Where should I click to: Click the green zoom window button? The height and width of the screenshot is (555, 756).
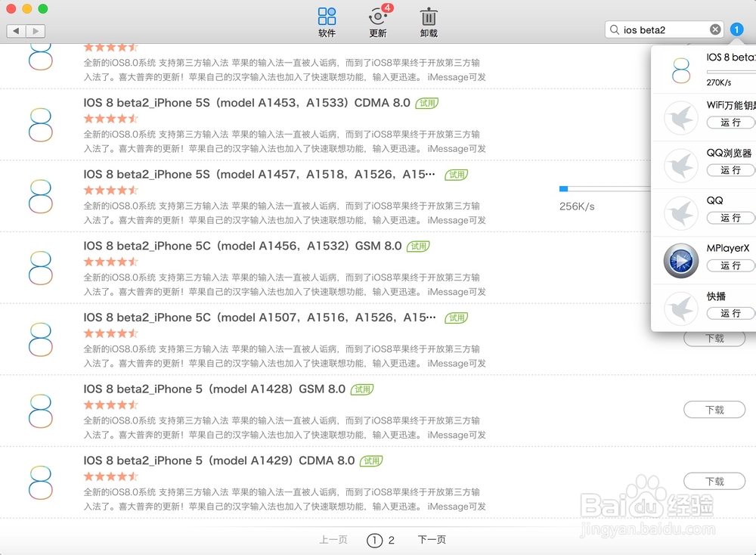(x=43, y=8)
